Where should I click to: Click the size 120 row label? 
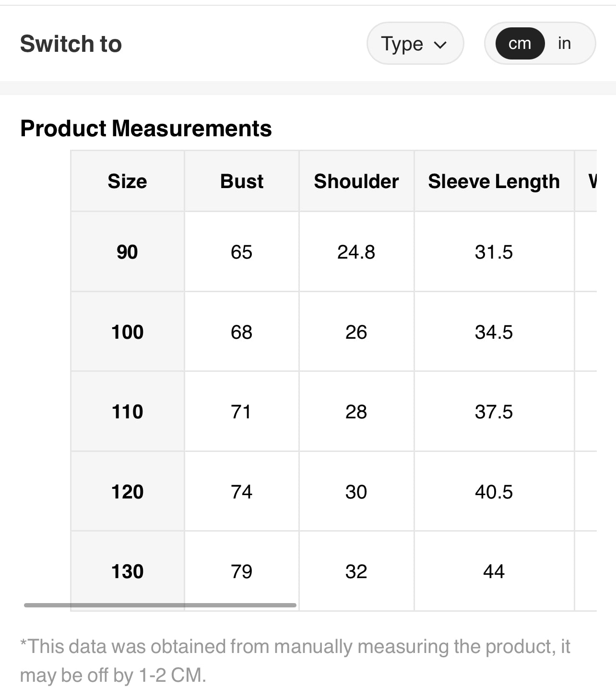point(127,492)
